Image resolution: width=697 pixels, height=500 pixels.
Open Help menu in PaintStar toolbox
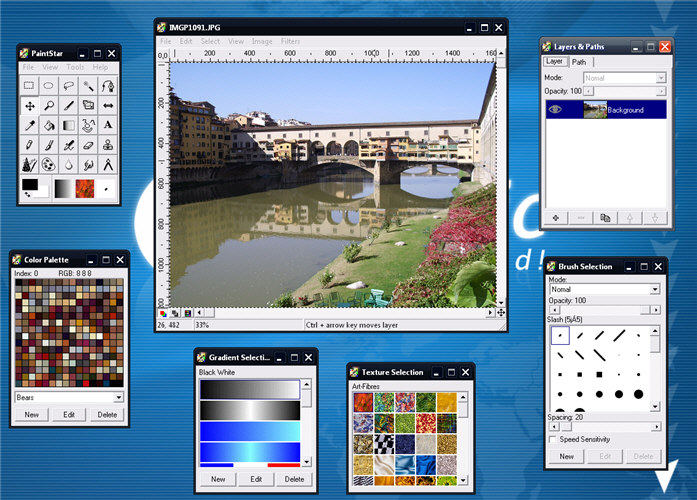coord(100,67)
